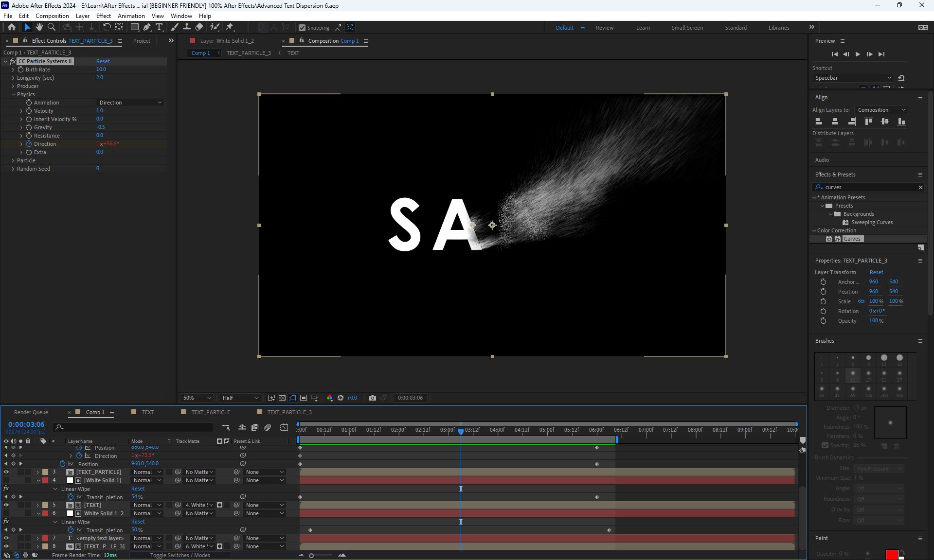
Task: Select the Horizontal Type tool
Action: coord(159,27)
